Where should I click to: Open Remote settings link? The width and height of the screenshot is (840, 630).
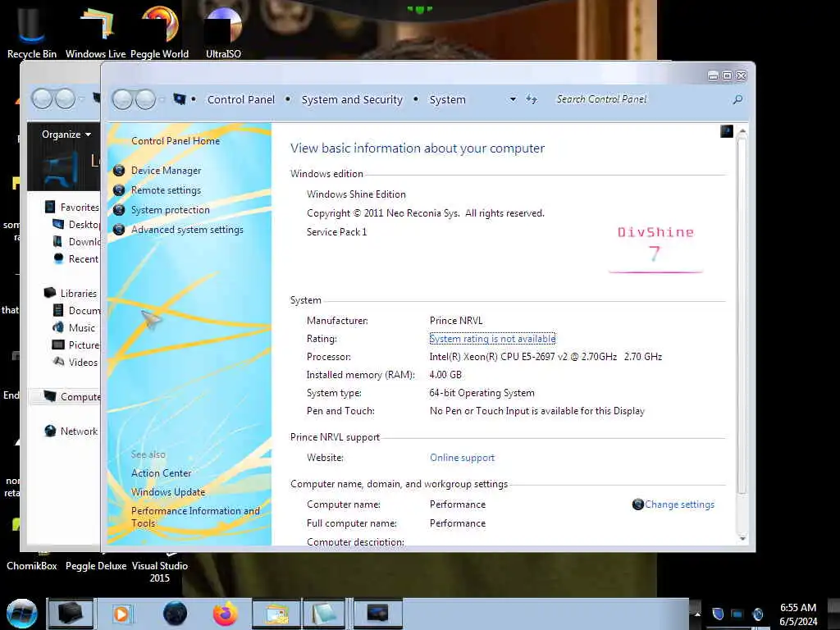pyautogui.click(x=166, y=190)
